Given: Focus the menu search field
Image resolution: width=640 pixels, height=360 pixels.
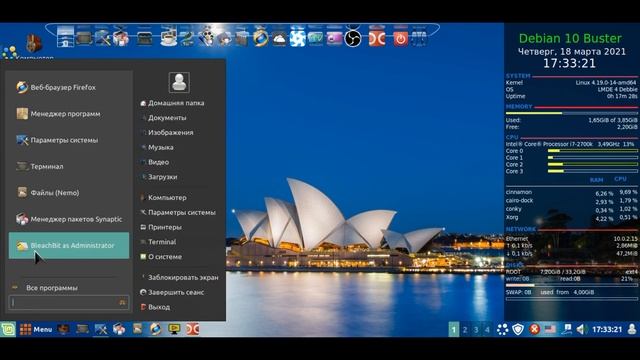Looking at the screenshot, I should [x=69, y=302].
